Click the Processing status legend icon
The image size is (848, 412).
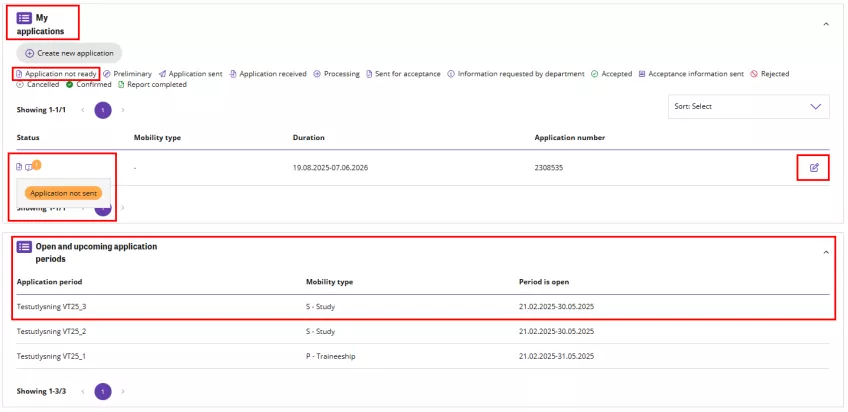coord(317,74)
